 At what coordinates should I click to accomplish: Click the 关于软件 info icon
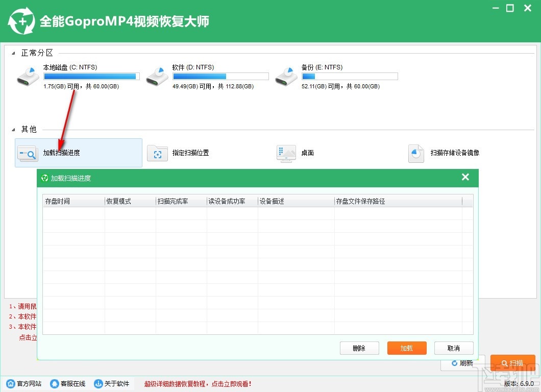click(99, 383)
